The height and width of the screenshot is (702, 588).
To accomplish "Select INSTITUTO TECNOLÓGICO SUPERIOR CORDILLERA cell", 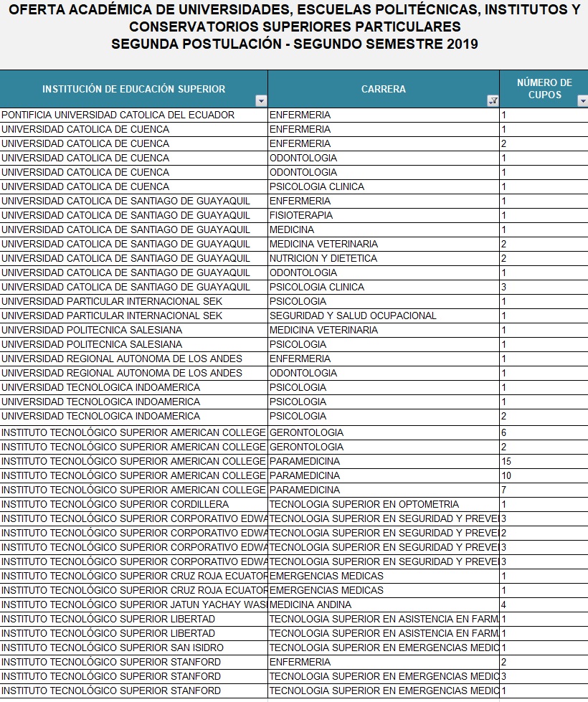I will point(134,504).
